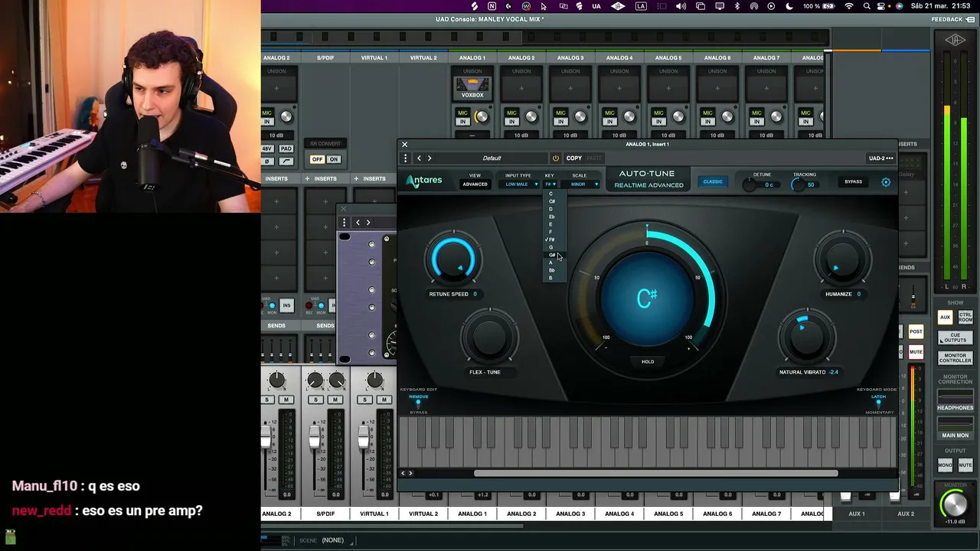
Task: Open KEY dropdown showing F#
Action: 550,184
